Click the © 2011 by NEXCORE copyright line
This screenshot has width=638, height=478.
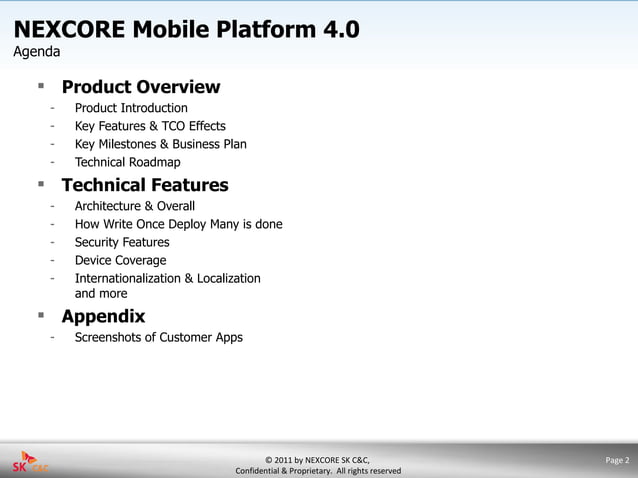tap(317, 460)
